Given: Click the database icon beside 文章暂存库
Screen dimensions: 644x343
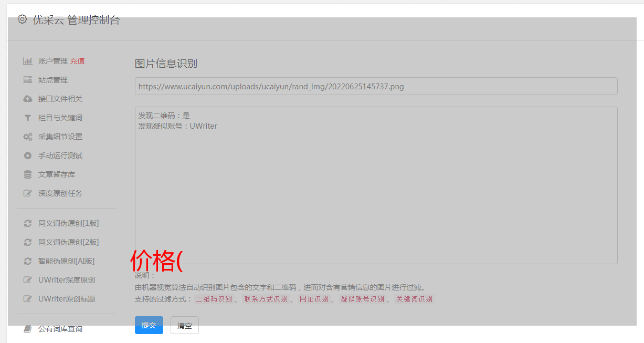Looking at the screenshot, I should (28, 174).
